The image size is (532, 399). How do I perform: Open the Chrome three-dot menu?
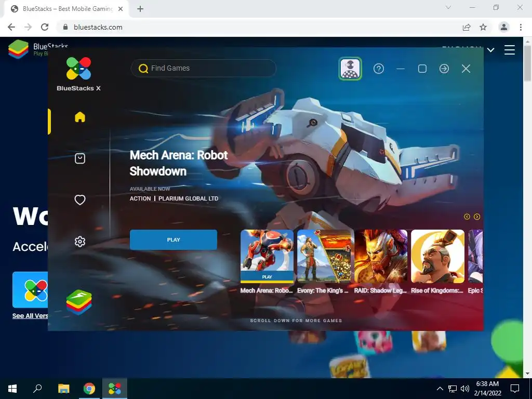tap(521, 27)
